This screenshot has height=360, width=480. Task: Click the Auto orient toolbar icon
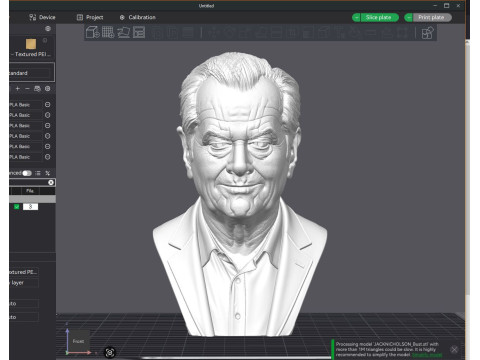tap(124, 32)
